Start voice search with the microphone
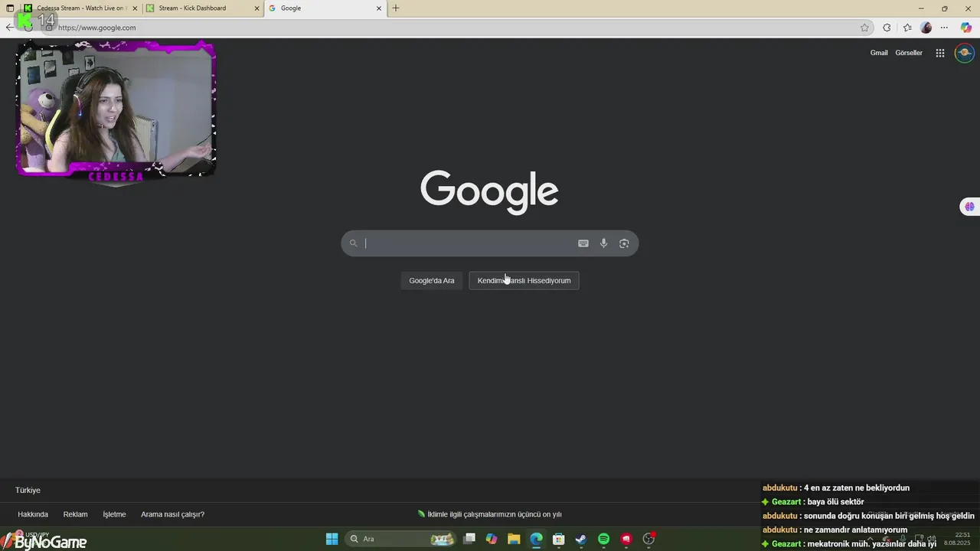 (x=604, y=243)
